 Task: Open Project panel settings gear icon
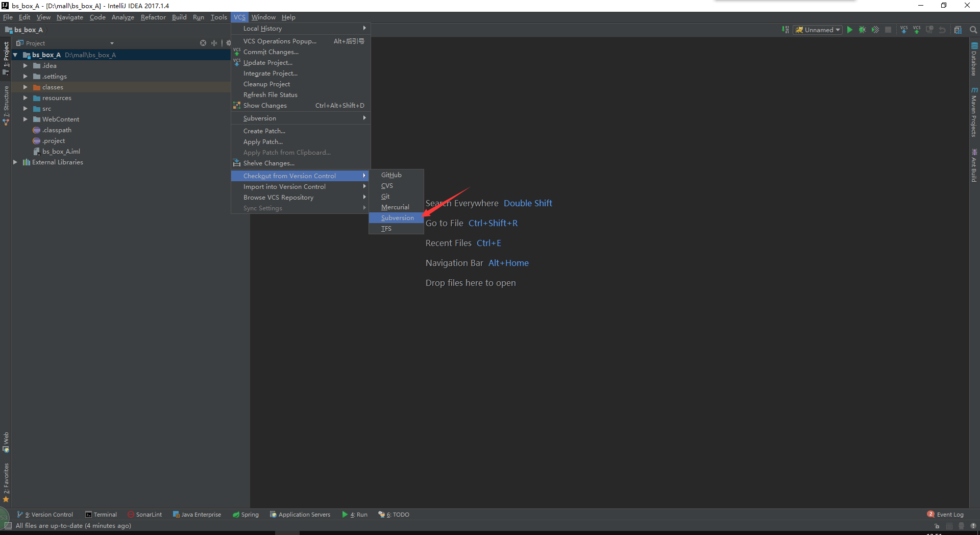tap(228, 43)
